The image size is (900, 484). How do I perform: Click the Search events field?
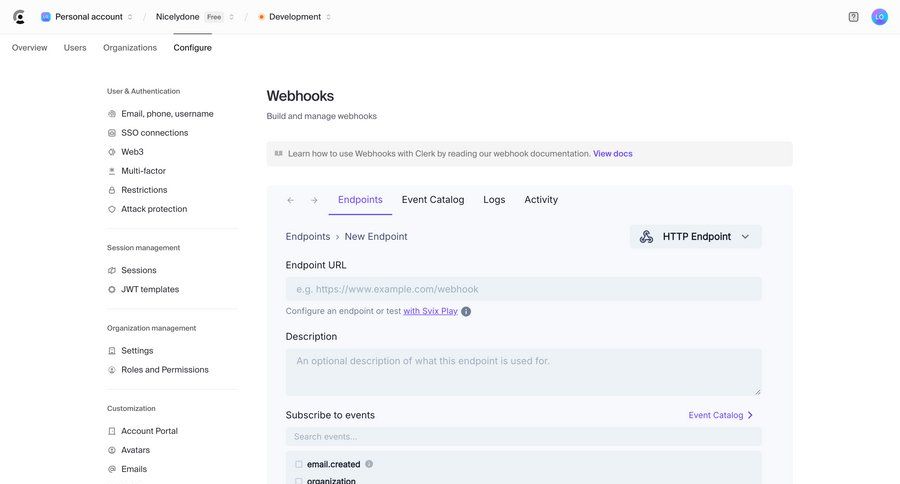(x=523, y=436)
